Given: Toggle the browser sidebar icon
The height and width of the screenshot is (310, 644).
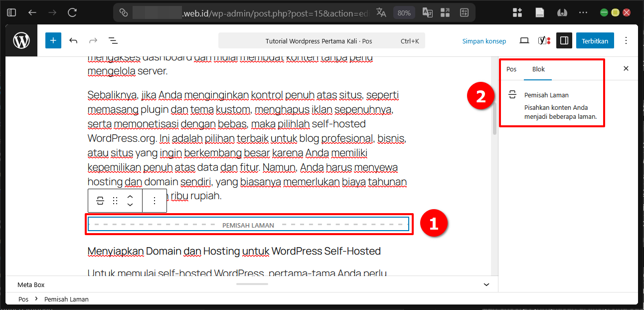Looking at the screenshot, I should 11,12.
